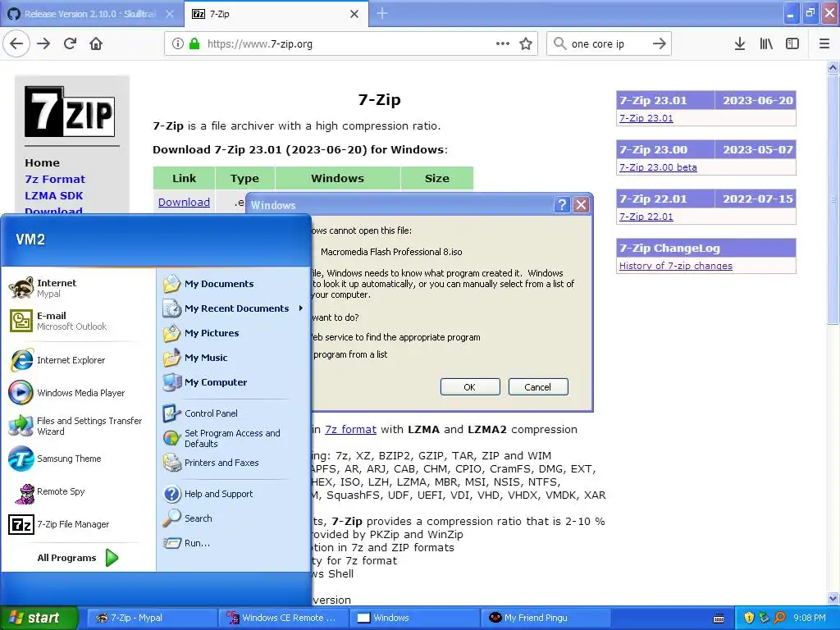The width and height of the screenshot is (840, 630).
Task: Switch to 7-Zip - Mypal taskbar button
Action: (x=151, y=618)
